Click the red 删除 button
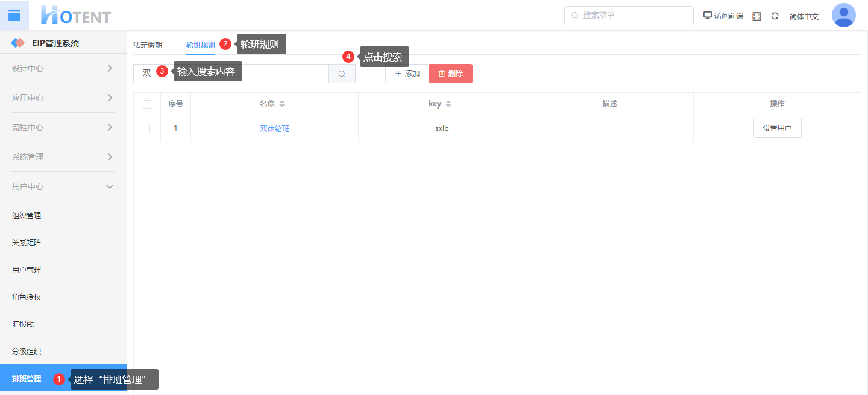 click(x=451, y=74)
